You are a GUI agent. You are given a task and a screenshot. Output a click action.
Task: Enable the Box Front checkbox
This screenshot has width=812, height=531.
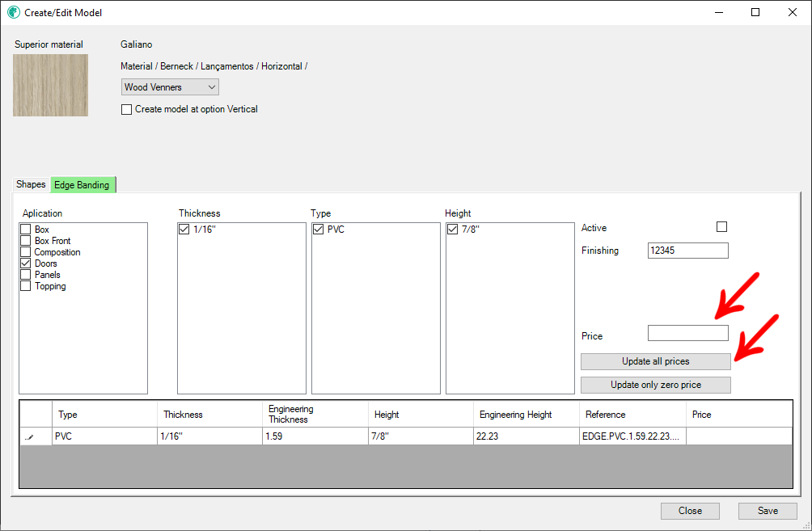26,242
